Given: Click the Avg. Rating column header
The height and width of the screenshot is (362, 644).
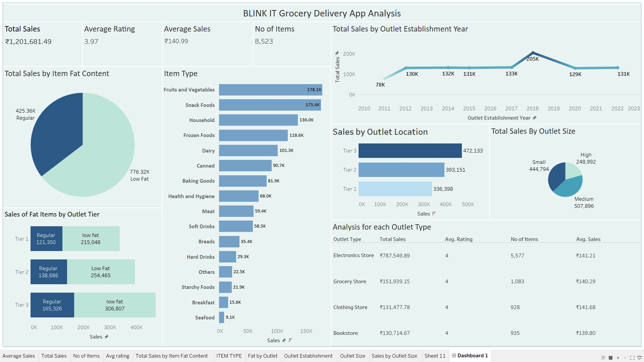Looking at the screenshot, I should click(x=459, y=239).
